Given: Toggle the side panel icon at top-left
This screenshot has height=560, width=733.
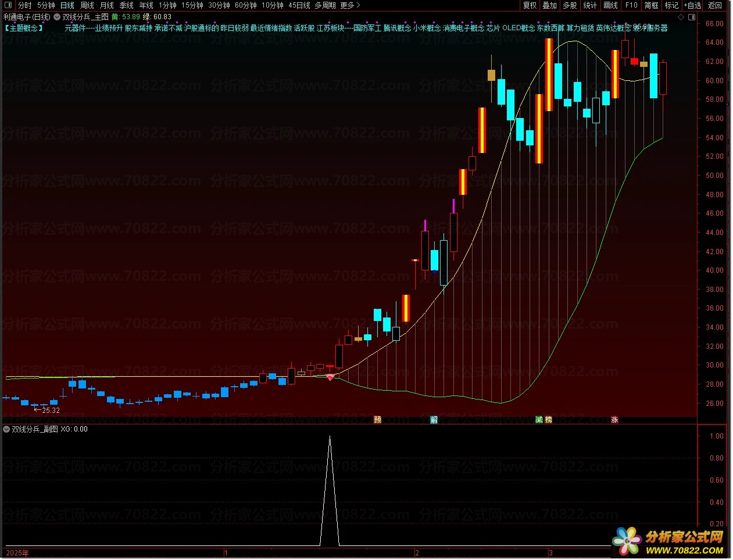Looking at the screenshot, I should 7,5.
